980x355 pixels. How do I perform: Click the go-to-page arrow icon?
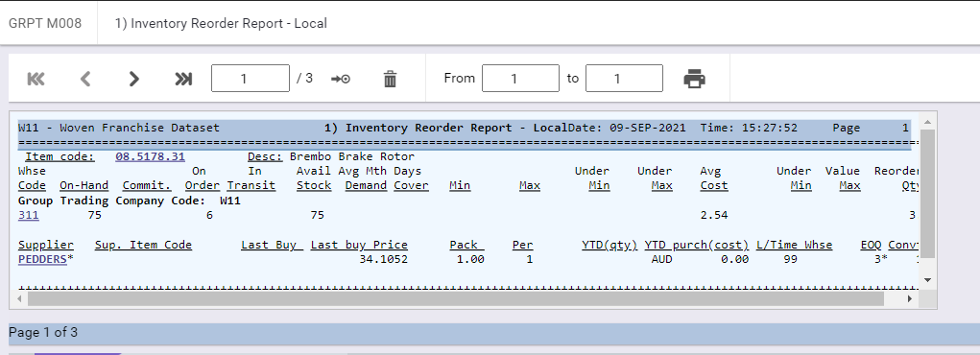[341, 79]
